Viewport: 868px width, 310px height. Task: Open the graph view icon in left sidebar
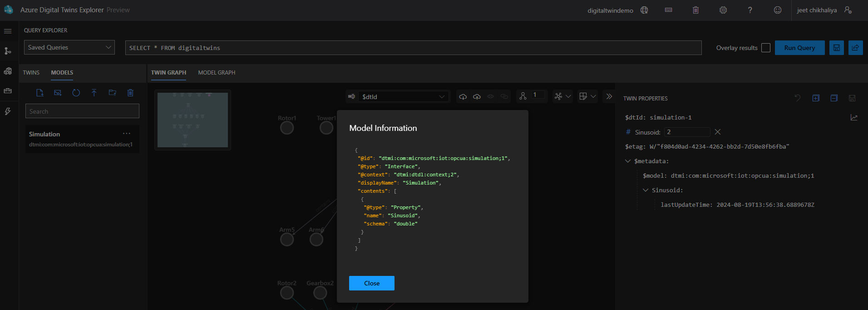[x=8, y=51]
